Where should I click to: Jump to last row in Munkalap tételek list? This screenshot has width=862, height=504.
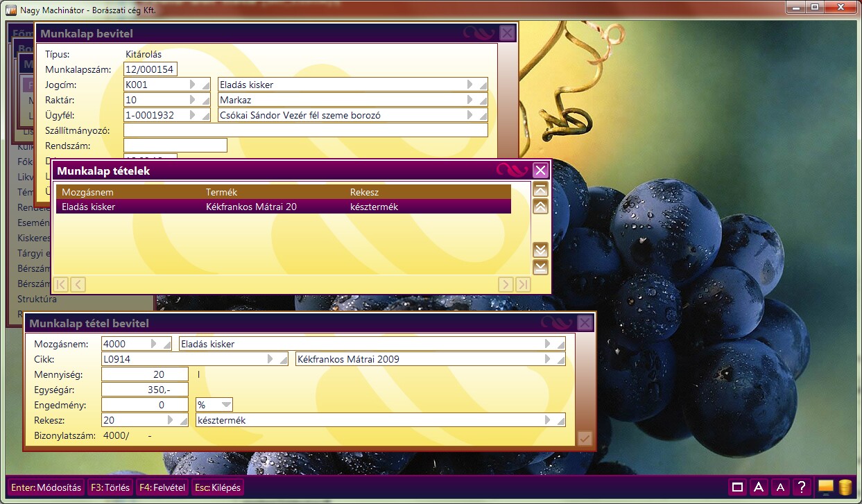tap(540, 268)
